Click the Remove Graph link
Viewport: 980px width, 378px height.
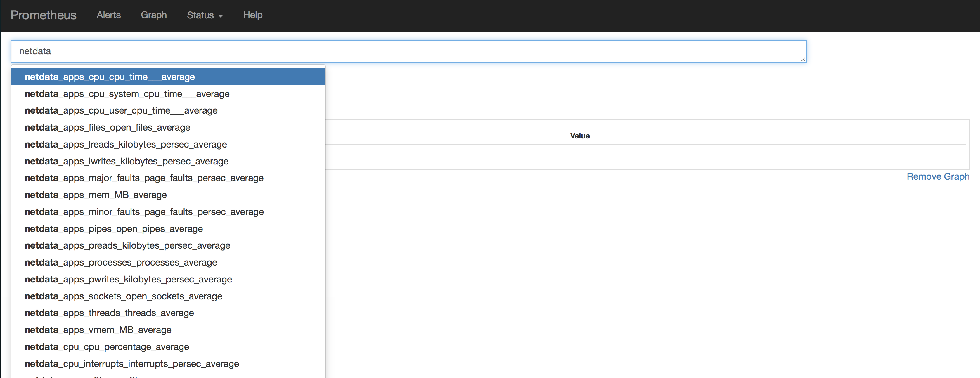pyautogui.click(x=937, y=176)
